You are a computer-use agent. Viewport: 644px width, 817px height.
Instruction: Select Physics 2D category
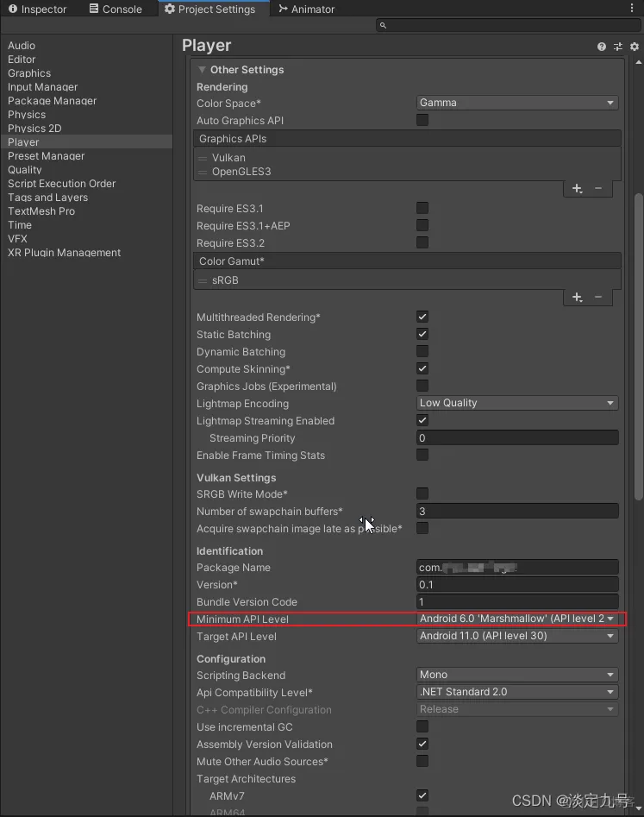pyautogui.click(x=34, y=129)
